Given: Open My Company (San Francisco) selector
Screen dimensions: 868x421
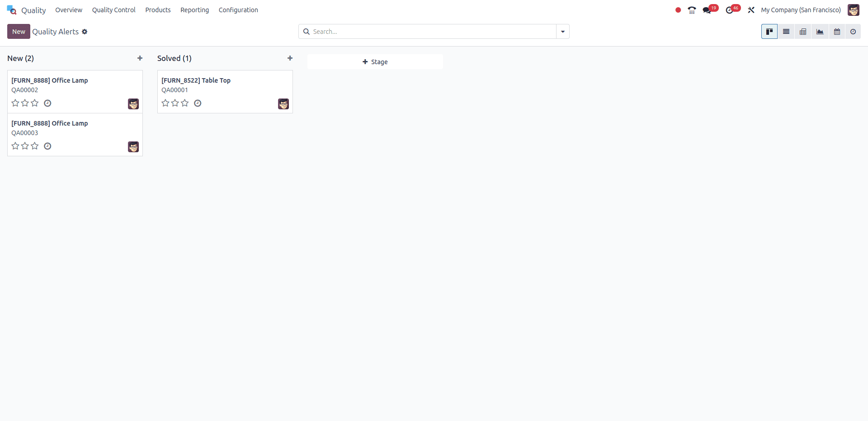Looking at the screenshot, I should coord(800,9).
